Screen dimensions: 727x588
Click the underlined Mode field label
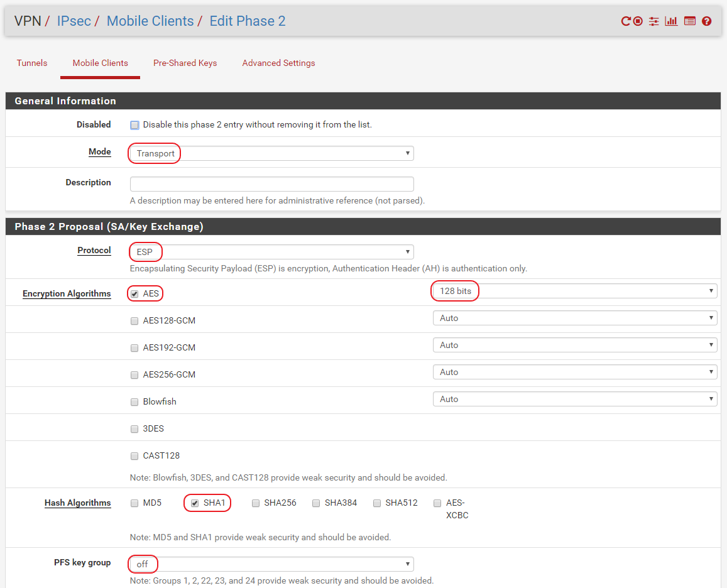pos(100,152)
